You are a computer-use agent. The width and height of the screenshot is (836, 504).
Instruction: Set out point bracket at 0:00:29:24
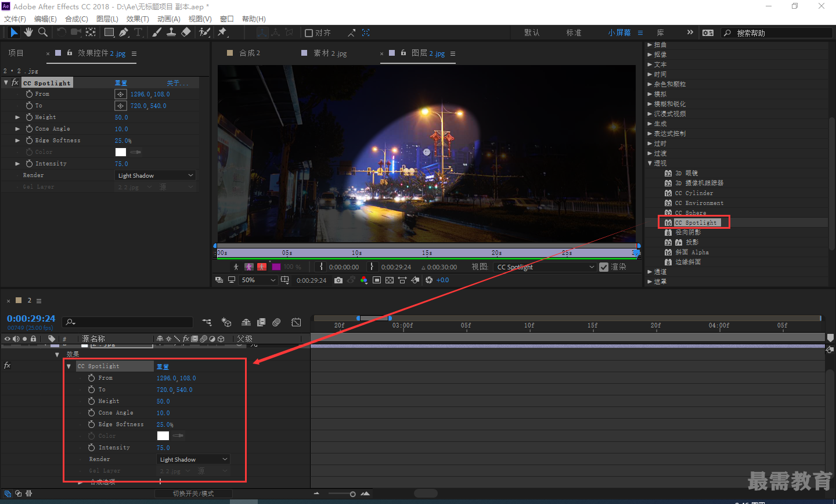coord(372,267)
